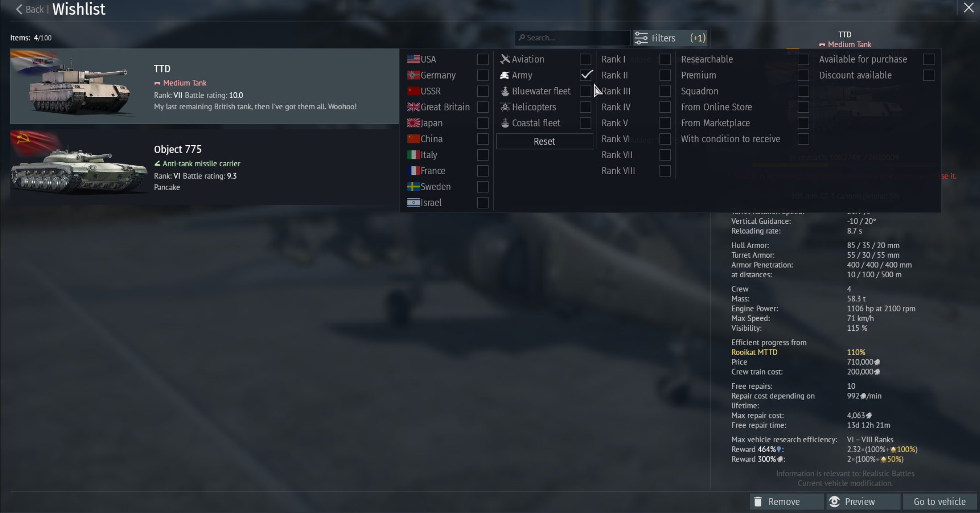The image size is (980, 513).
Task: Select the Object 775 wishlist entry
Action: tap(205, 168)
